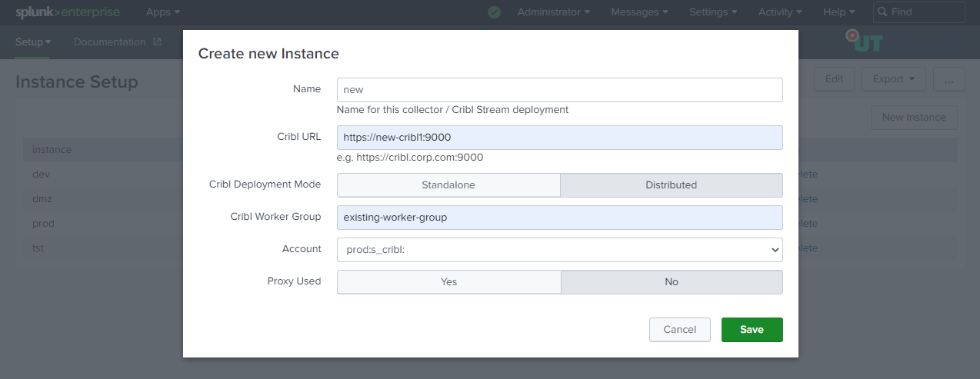
Task: Open the Account dropdown
Action: (560, 250)
